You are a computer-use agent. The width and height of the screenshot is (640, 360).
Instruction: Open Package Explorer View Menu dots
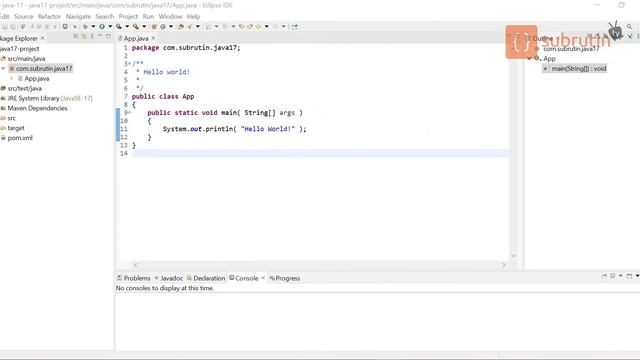(92, 36)
